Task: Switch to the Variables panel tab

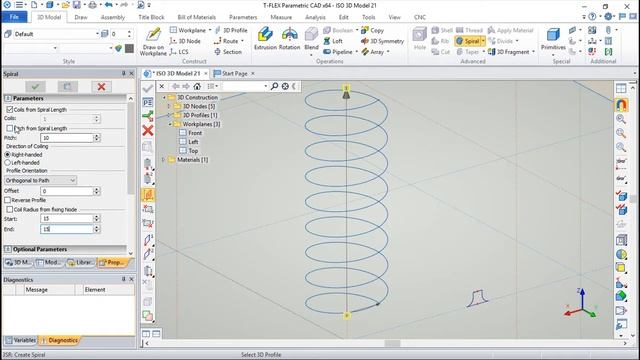Action: pyautogui.click(x=20, y=340)
